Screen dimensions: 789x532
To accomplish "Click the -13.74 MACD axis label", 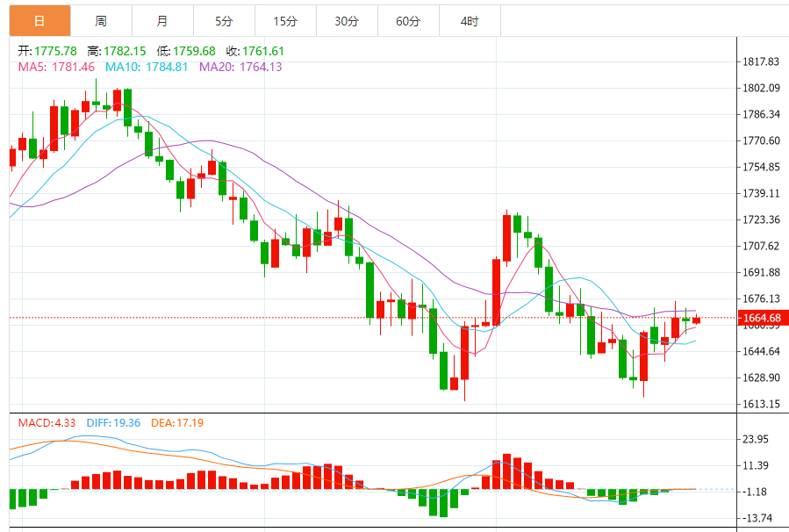I will click(757, 518).
